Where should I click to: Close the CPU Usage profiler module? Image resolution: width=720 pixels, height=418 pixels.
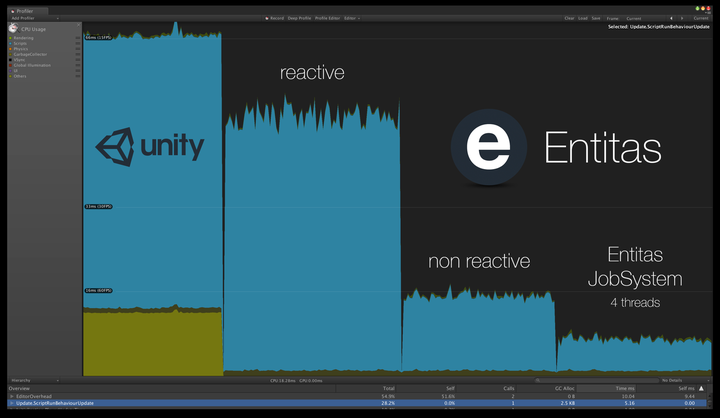[x=79, y=25]
